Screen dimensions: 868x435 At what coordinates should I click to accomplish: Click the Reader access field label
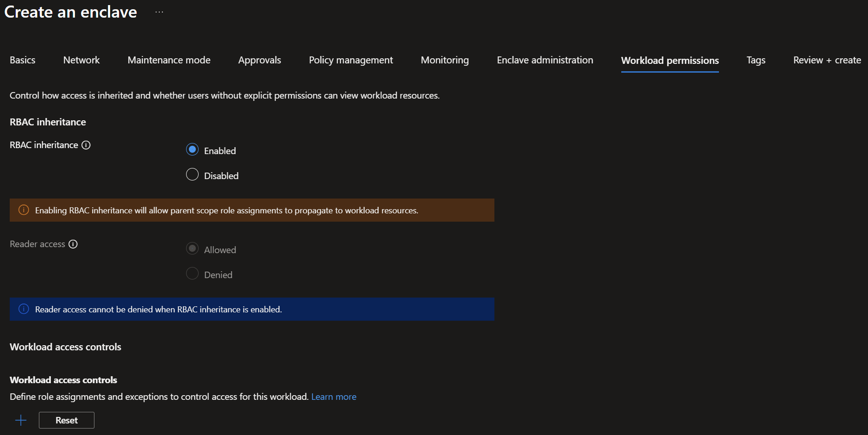[37, 244]
